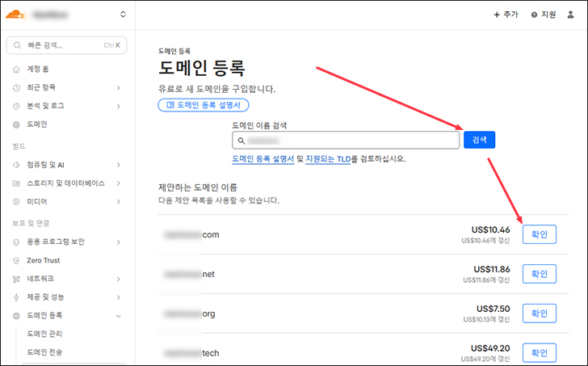This screenshot has height=366, width=588.
Task: Click the blue 검색 button
Action: tap(479, 140)
